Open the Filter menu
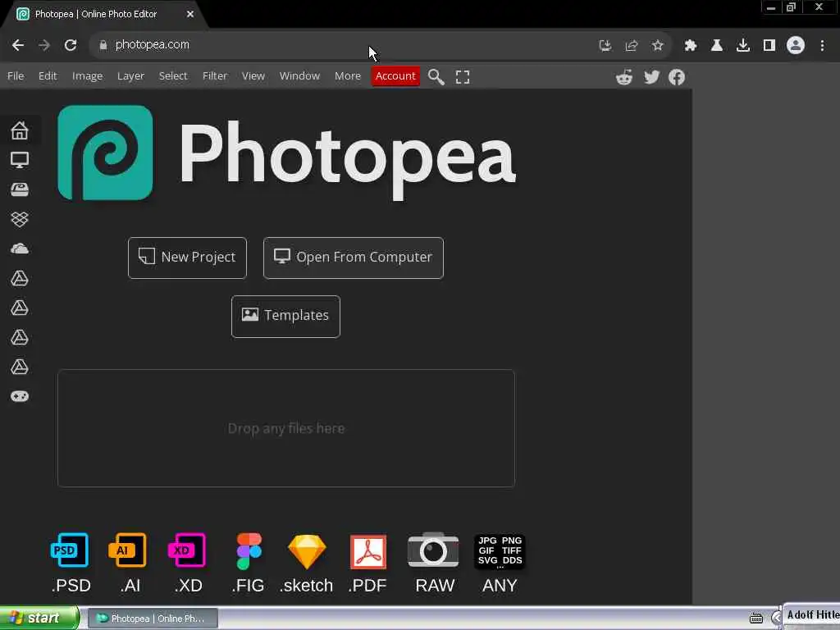The image size is (840, 630). pyautogui.click(x=215, y=76)
